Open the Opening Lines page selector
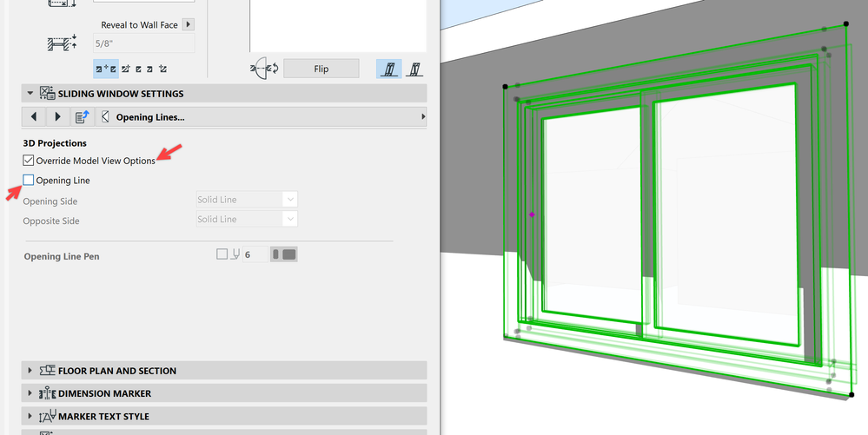This screenshot has width=868, height=435. point(262,116)
